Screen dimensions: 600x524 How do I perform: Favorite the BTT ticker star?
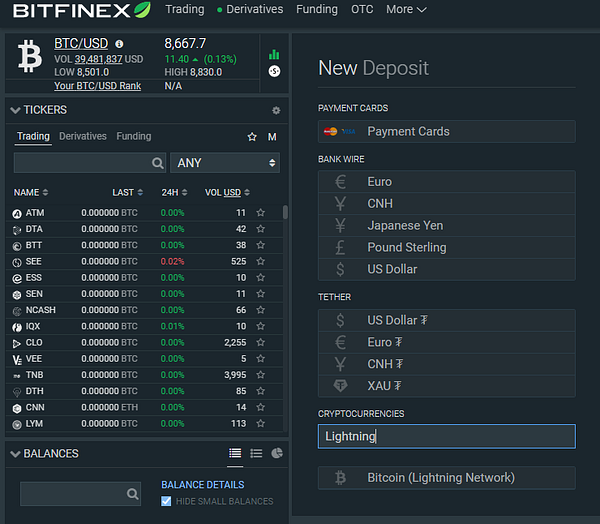click(261, 245)
